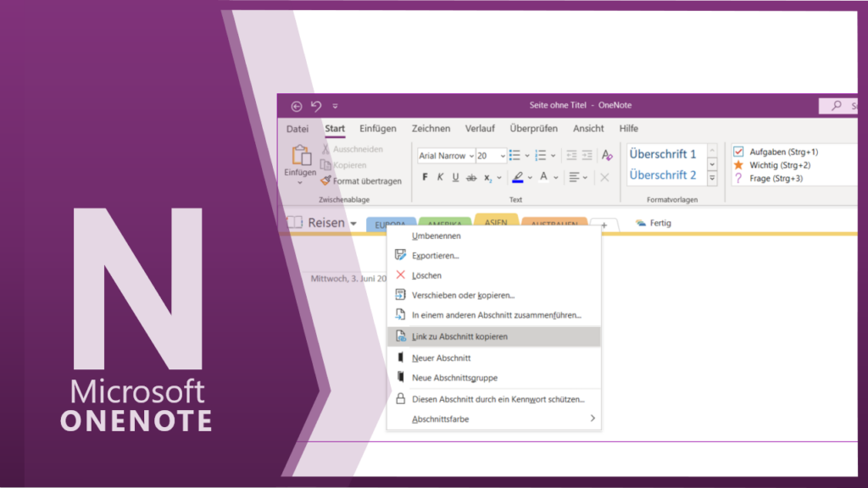
Task: Expand the Abschnittsfarbe submenu
Action: coord(494,419)
